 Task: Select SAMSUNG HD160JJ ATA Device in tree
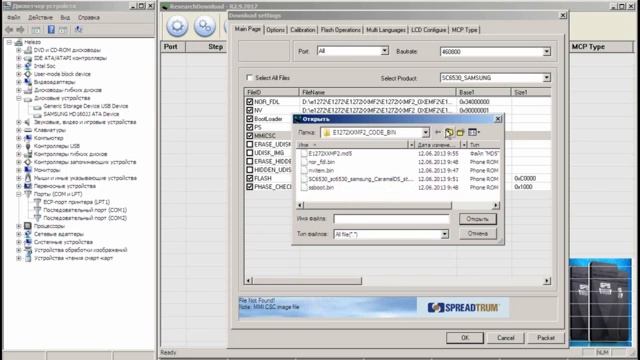pos(81,114)
